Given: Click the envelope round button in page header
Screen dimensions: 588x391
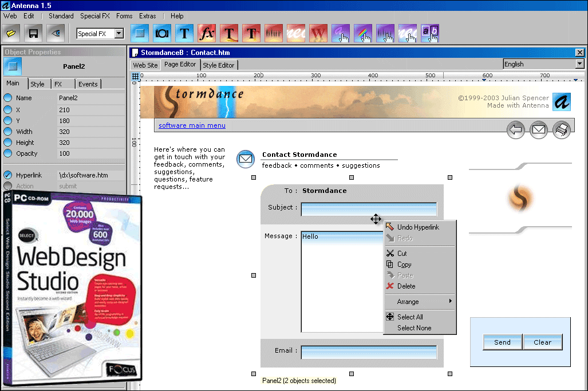Looking at the screenshot, I should [539, 130].
